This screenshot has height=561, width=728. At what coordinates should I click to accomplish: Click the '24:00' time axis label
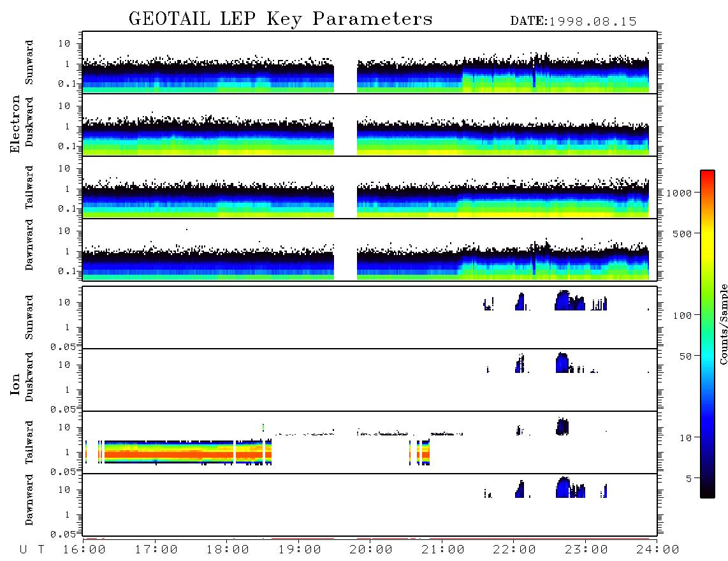pos(658,550)
